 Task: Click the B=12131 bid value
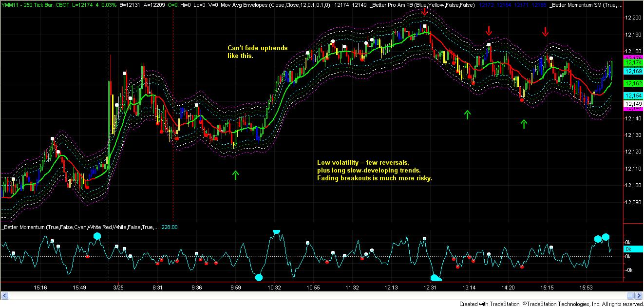[x=130, y=4]
